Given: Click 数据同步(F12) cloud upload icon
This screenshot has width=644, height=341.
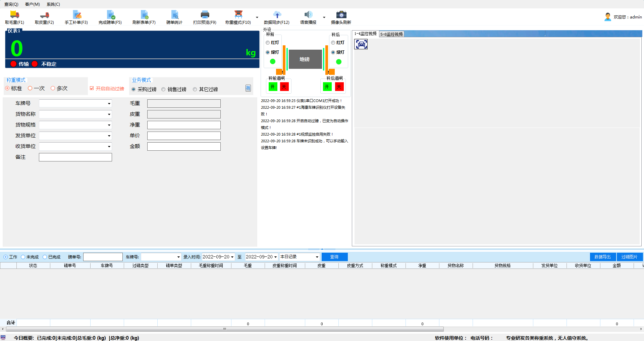Looking at the screenshot, I should (277, 15).
